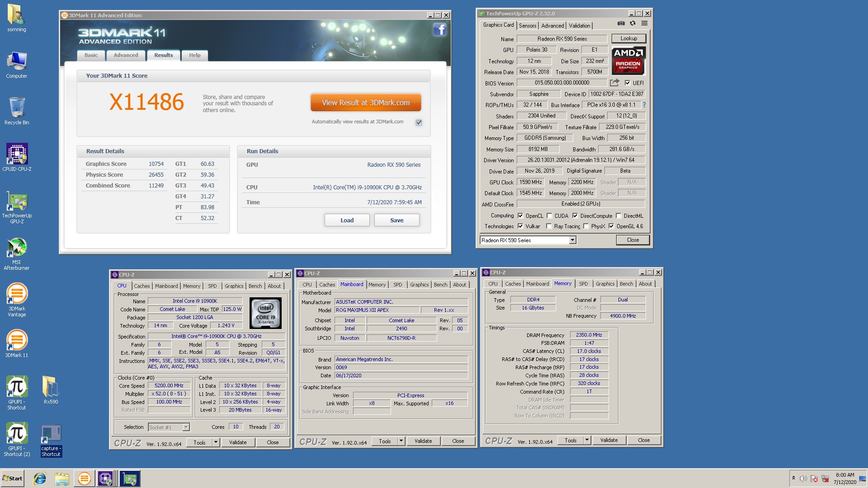Open the Recycle Bin
868x488 pixels.
(x=16, y=111)
